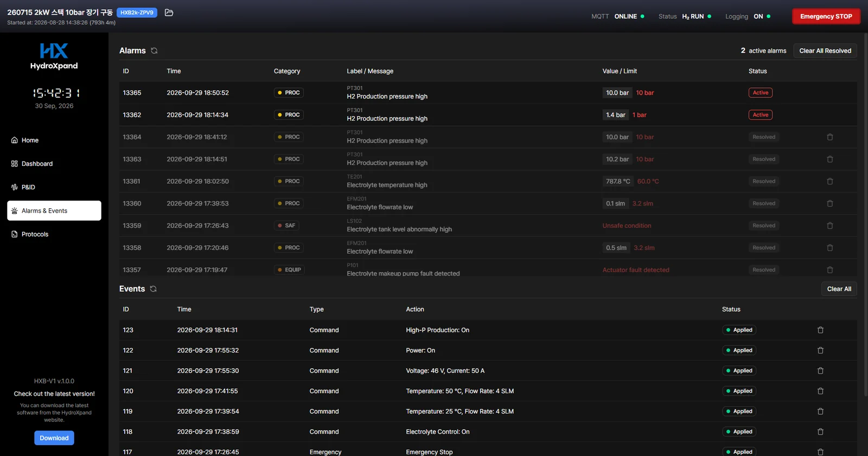Delete resolved alarm 13358

[829, 248]
